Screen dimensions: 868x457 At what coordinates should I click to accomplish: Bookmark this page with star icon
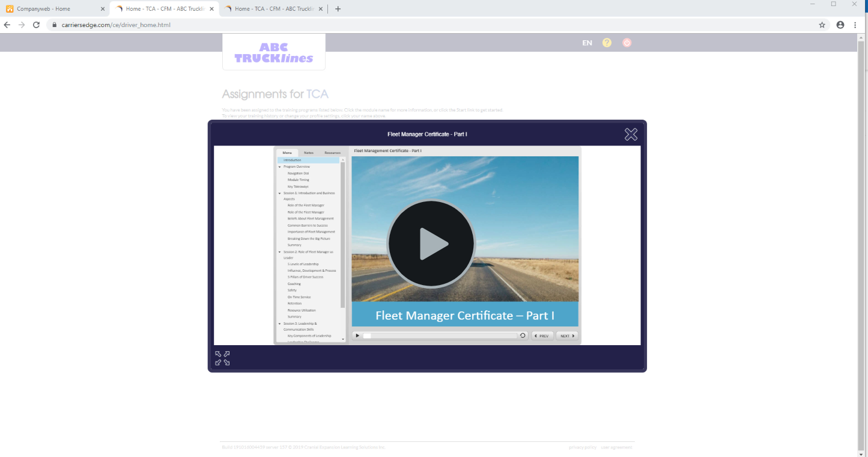coord(822,25)
